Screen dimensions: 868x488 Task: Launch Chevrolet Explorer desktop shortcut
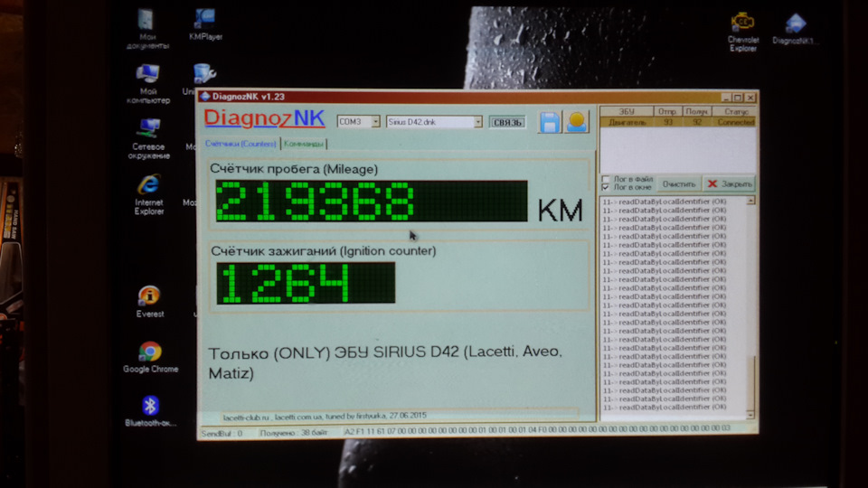(x=743, y=33)
